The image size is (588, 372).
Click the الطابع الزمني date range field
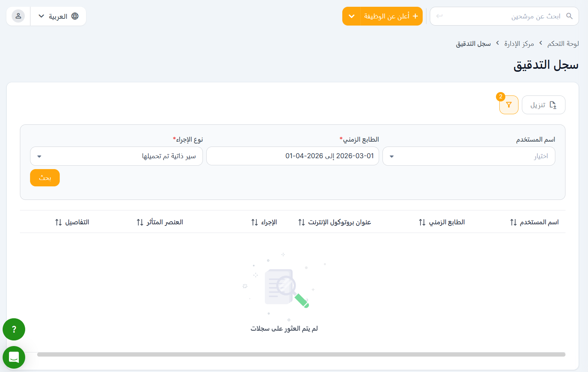(292, 156)
